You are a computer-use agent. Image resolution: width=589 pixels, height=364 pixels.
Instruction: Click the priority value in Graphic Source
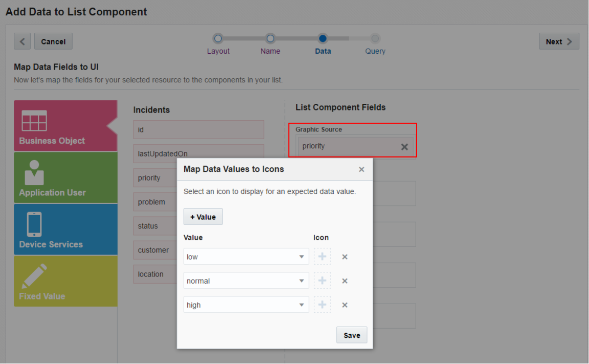coord(313,146)
